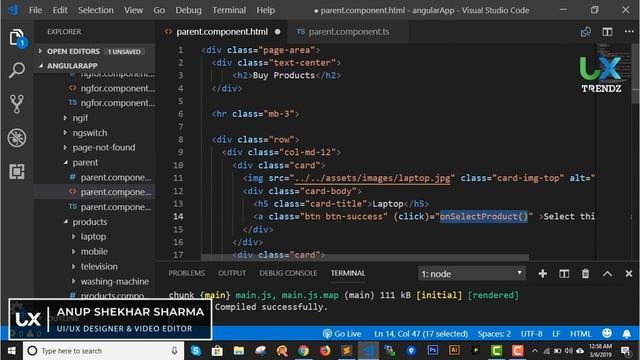This screenshot has width=640, height=360.
Task: Open Firefox from the taskbar
Action: (325, 351)
